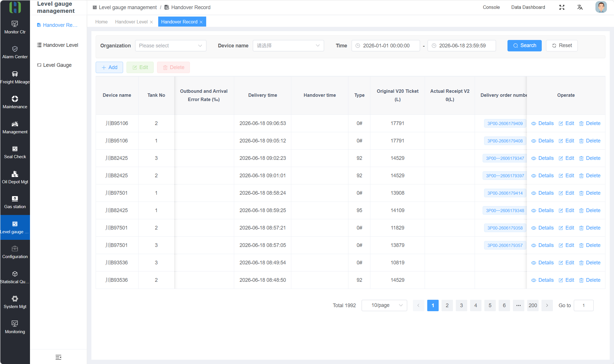This screenshot has height=364, width=614.
Task: Toggle fullscreen mode icon
Action: (562, 7)
